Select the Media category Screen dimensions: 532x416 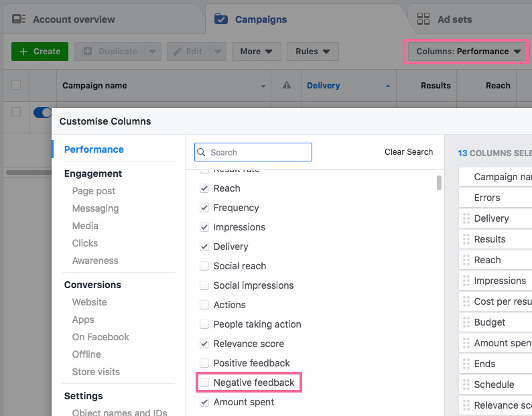pos(85,226)
